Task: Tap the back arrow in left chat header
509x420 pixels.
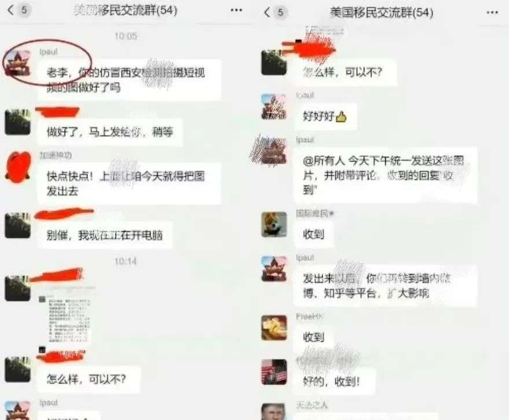Action: (11, 10)
